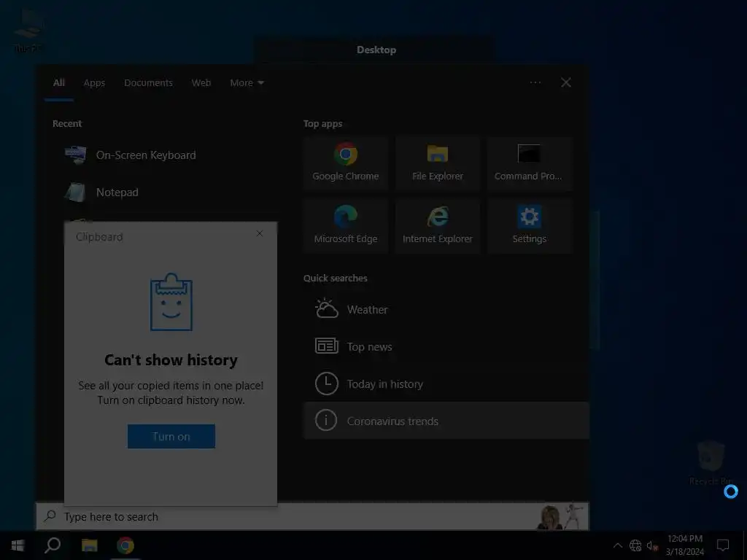Open Today in history quick search
The image size is (747, 560).
[446, 384]
